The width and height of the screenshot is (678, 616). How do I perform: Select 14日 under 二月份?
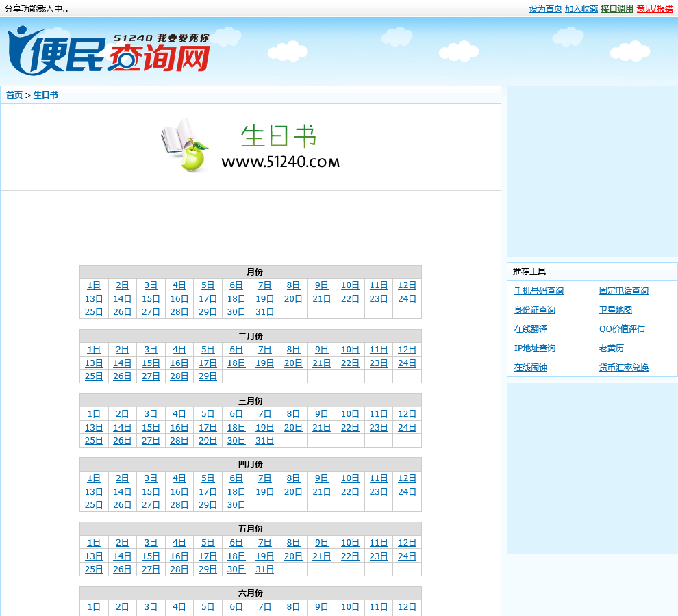pos(123,363)
